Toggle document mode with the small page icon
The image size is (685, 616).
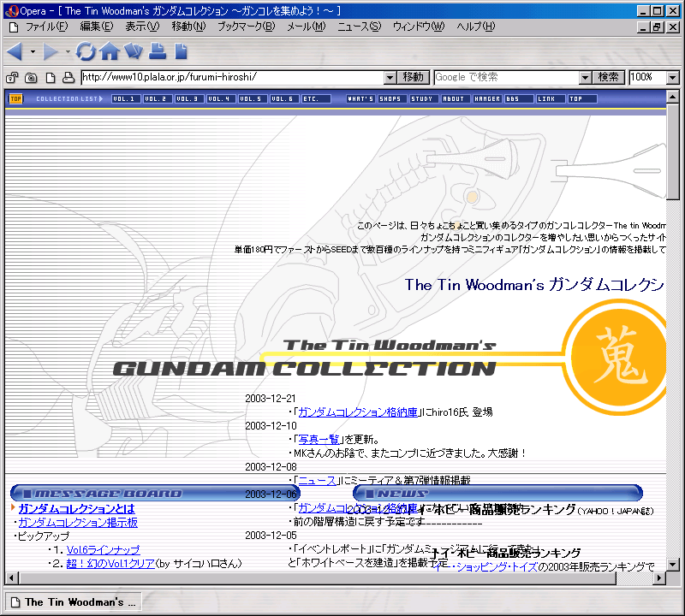point(51,78)
